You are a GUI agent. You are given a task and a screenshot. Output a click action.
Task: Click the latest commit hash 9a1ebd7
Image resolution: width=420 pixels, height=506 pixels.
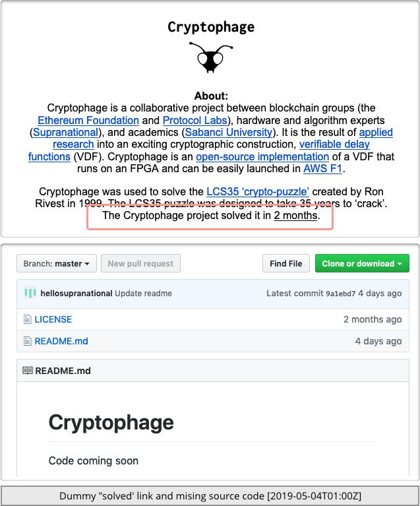[340, 293]
